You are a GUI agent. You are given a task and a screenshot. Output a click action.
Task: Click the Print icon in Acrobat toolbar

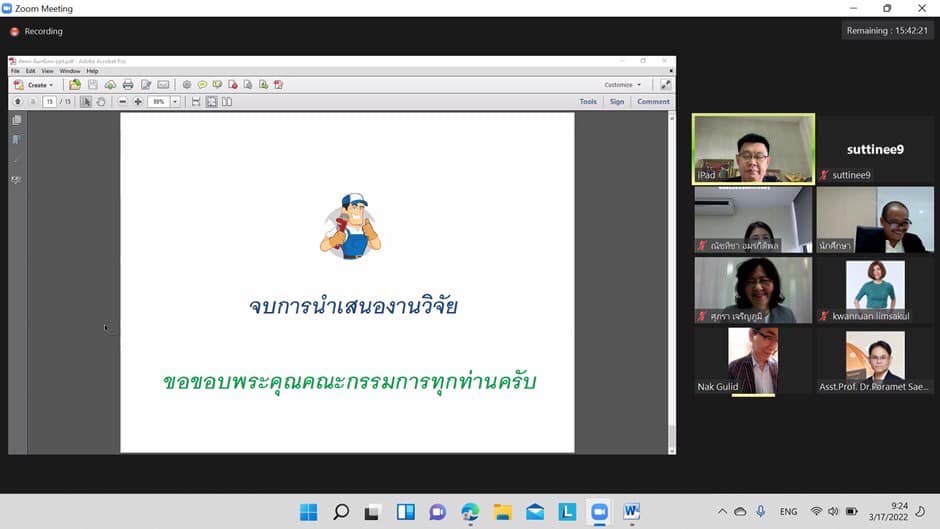click(x=127, y=85)
